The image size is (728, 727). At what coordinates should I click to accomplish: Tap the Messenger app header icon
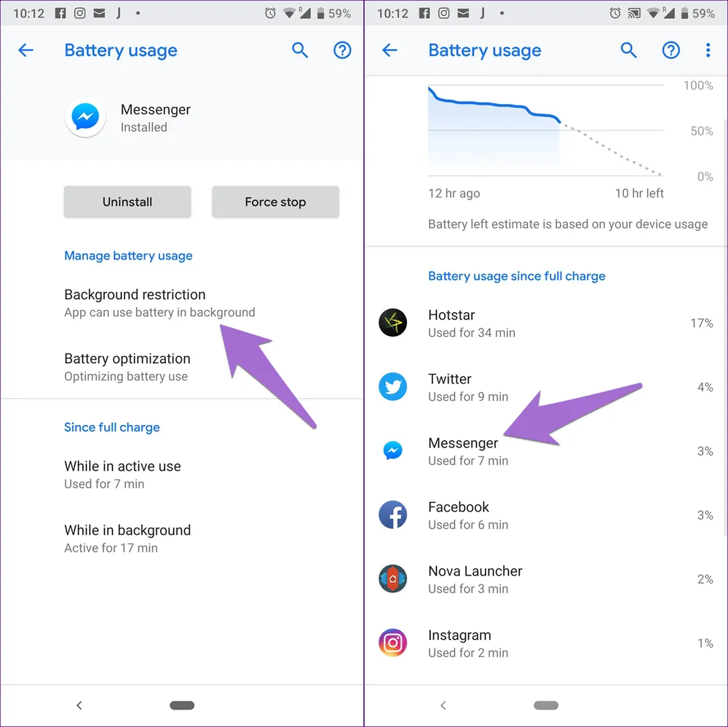pyautogui.click(x=85, y=117)
